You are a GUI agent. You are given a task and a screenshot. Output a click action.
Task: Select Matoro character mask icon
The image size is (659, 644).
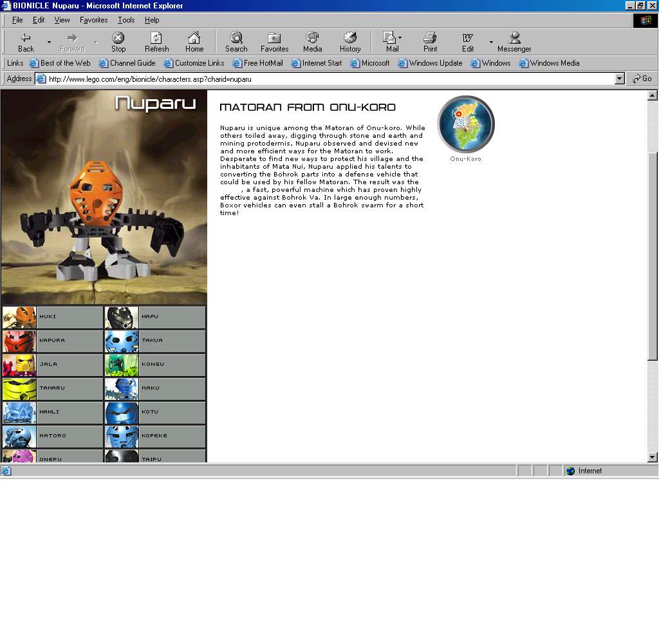point(19,437)
